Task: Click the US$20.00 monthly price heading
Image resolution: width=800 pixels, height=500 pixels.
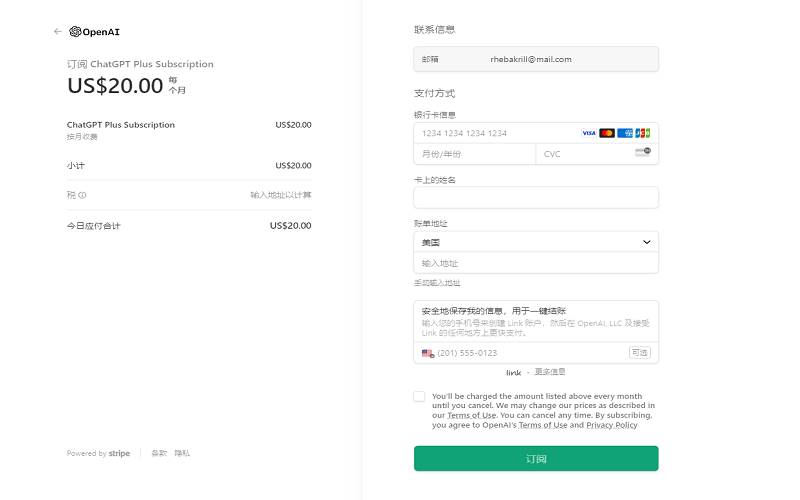Action: click(x=115, y=85)
